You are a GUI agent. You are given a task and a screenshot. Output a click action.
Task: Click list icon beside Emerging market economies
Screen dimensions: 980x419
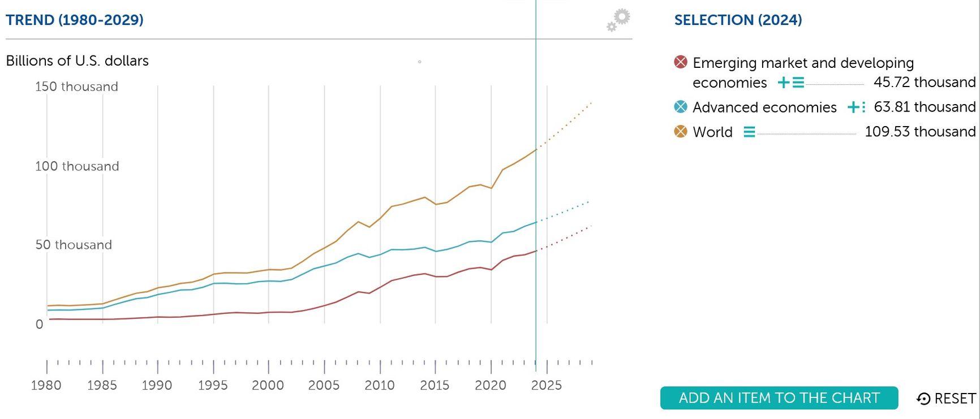pyautogui.click(x=798, y=83)
